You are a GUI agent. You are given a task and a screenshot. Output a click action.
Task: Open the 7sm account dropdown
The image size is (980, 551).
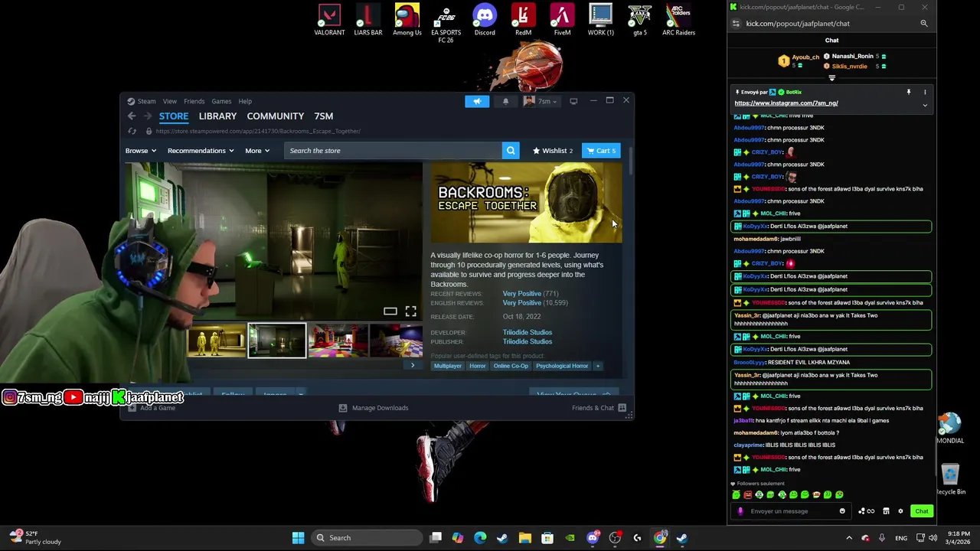[x=541, y=101]
